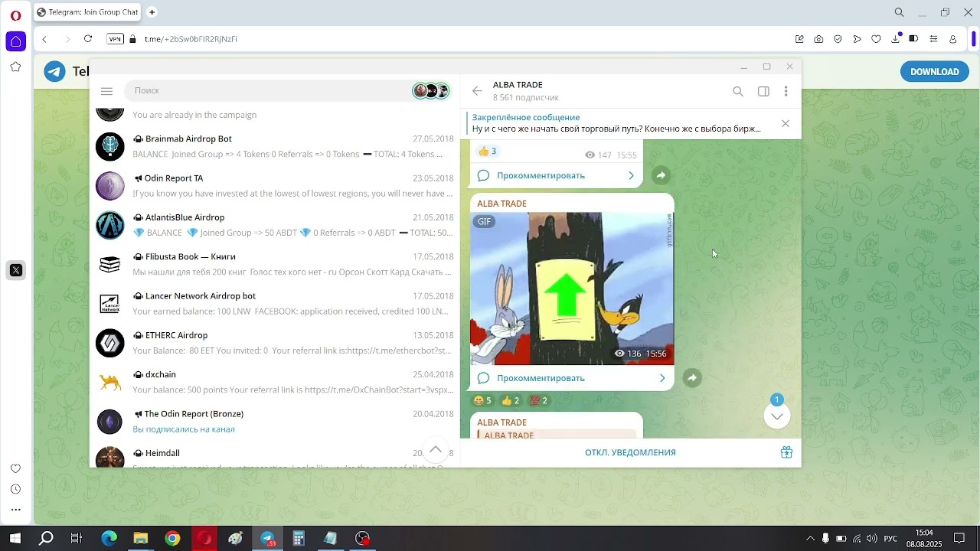Click the gift icon in bottom bar
Image resolution: width=980 pixels, height=551 pixels.
[x=786, y=452]
